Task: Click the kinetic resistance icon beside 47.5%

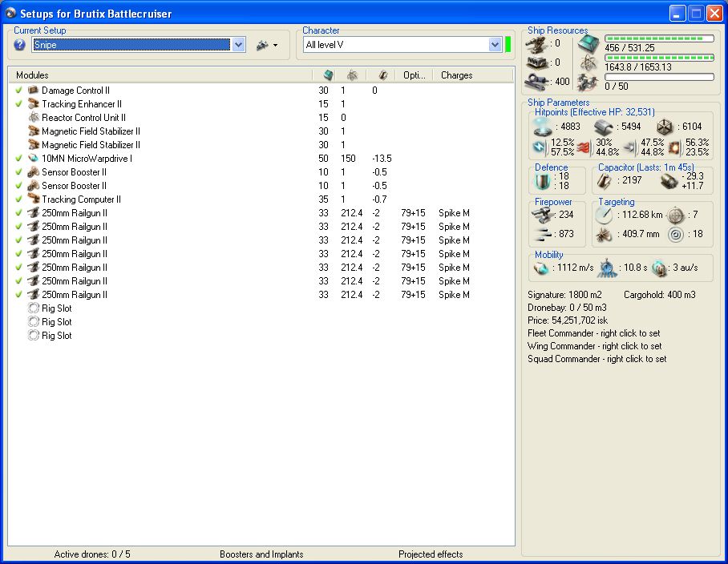Action: pyautogui.click(x=630, y=147)
